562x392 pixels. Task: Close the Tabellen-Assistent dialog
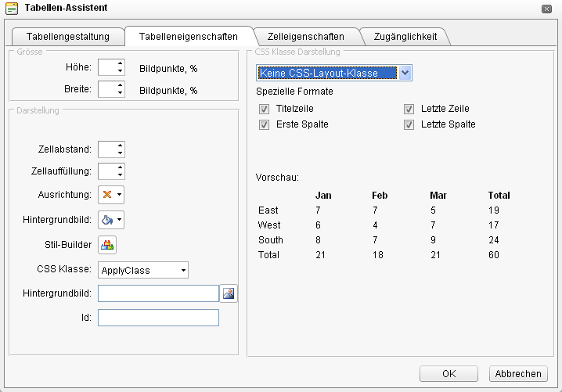click(546, 9)
